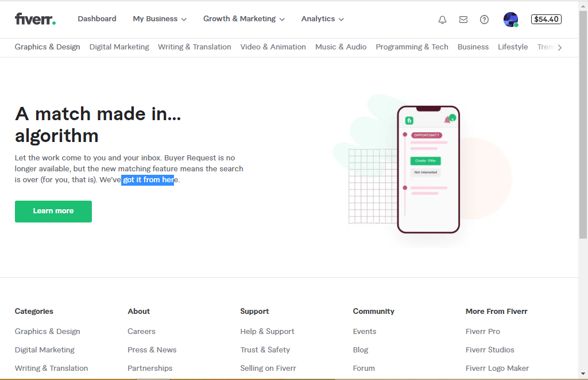This screenshot has height=380, width=588.
Task: Open the Forum link
Action: coord(363,369)
